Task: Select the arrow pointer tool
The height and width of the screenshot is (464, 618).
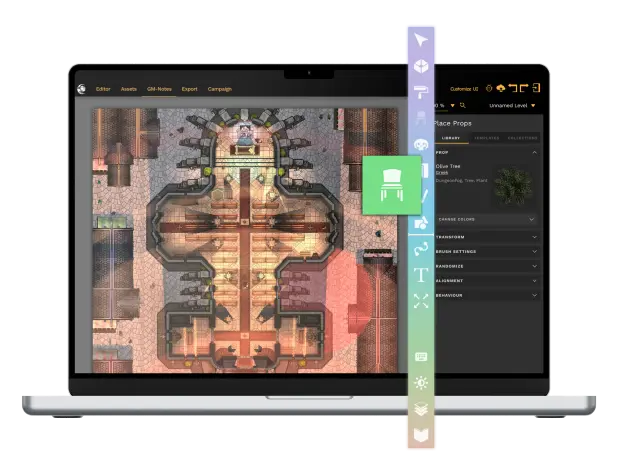Action: click(421, 40)
